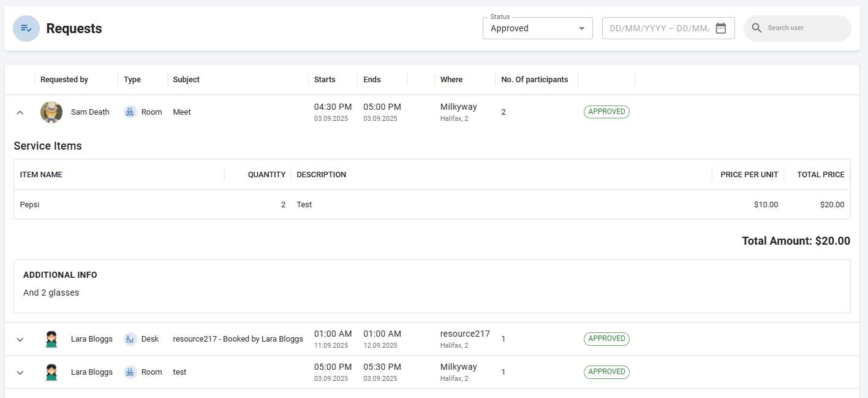Click the APPROVED badge on Meet request
Screen dimensions: 868x398
click(x=606, y=112)
